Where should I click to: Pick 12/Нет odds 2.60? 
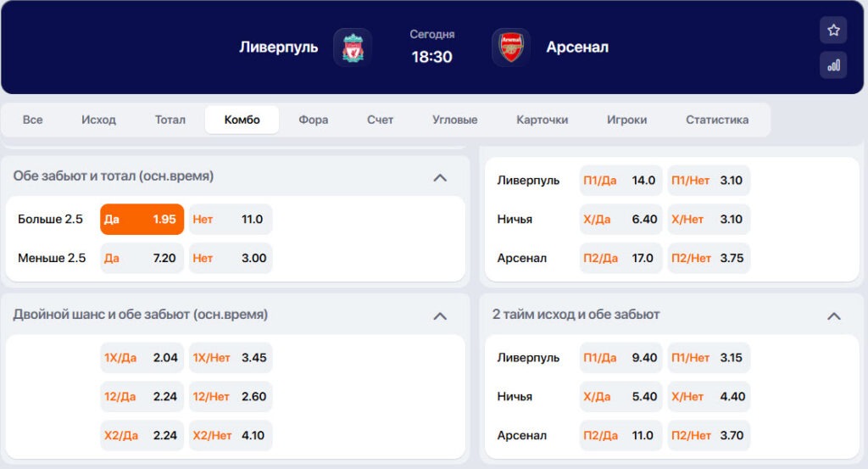click(x=231, y=396)
